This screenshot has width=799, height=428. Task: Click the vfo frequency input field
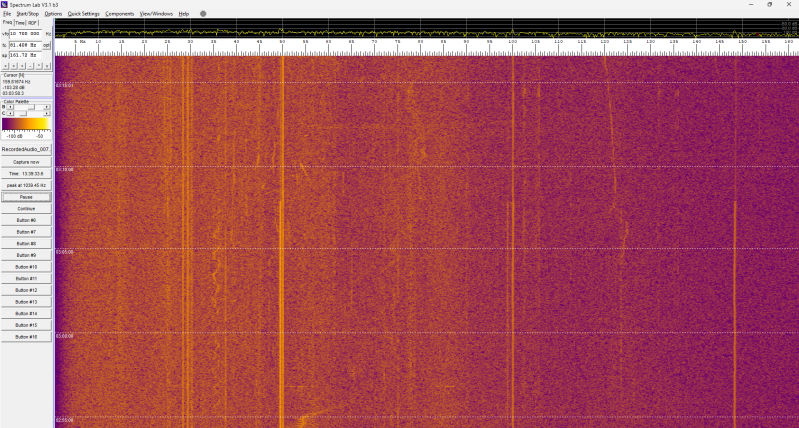pyautogui.click(x=25, y=34)
